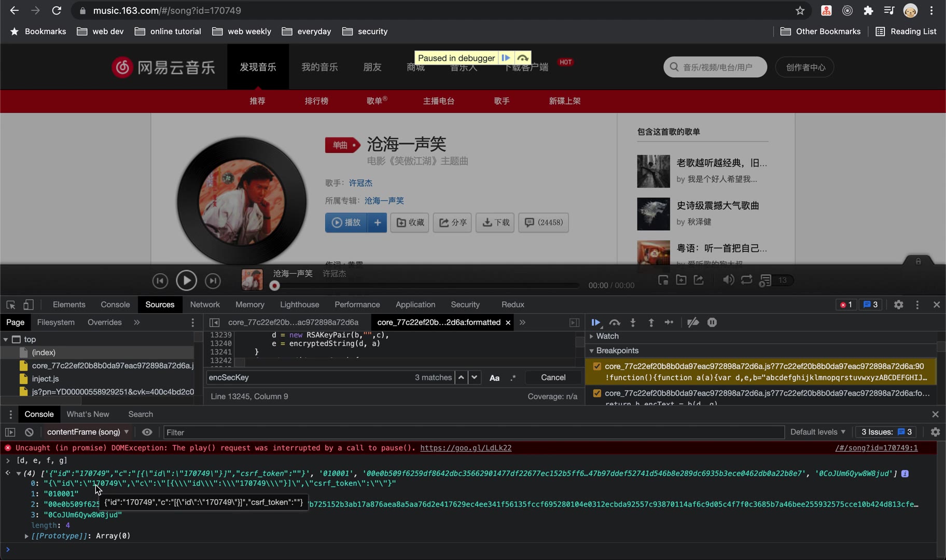
Task: Open the Default levels dropdown
Action: pos(817,432)
